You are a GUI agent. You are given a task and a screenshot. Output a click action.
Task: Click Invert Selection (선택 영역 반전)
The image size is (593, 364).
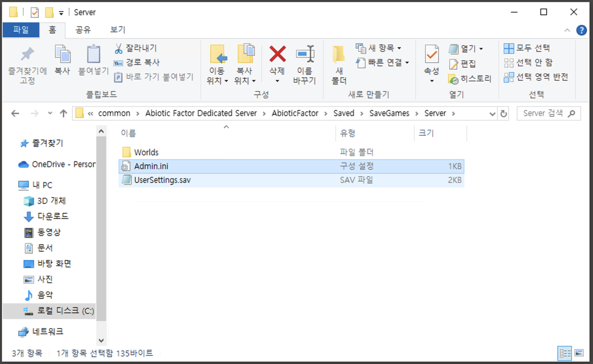[x=536, y=77]
